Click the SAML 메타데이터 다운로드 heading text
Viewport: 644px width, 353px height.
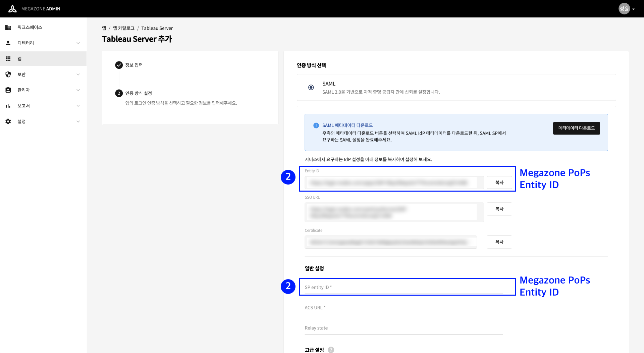click(347, 125)
